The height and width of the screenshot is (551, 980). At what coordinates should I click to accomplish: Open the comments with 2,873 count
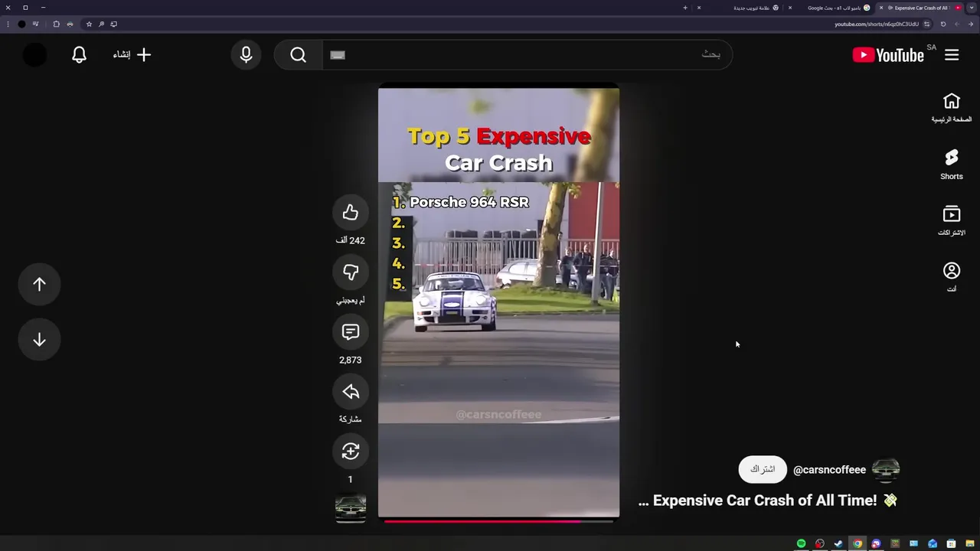(351, 332)
